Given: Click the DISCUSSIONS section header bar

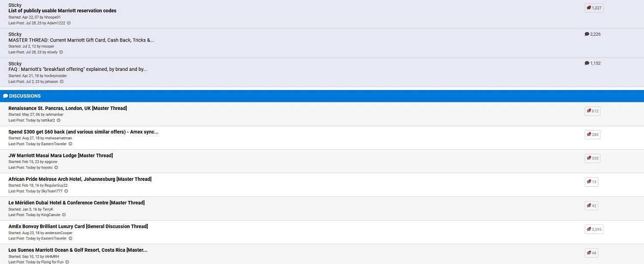Looking at the screenshot, I should 322,96.
